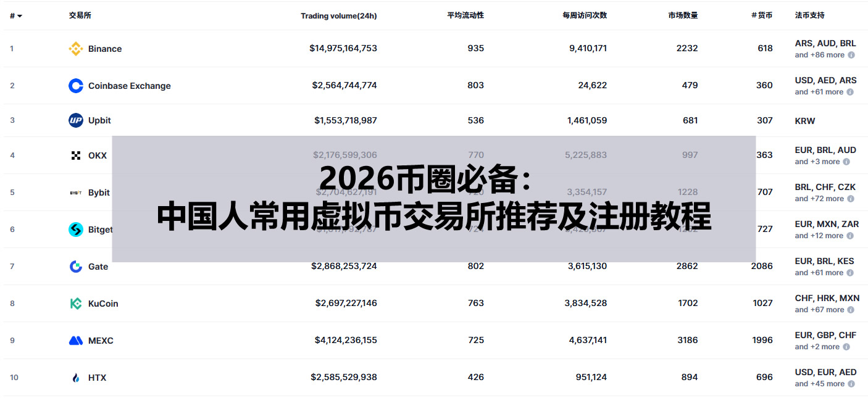Image resolution: width=868 pixels, height=398 pixels.
Task: Click Binance volume $14,975,164,753
Action: coord(343,48)
